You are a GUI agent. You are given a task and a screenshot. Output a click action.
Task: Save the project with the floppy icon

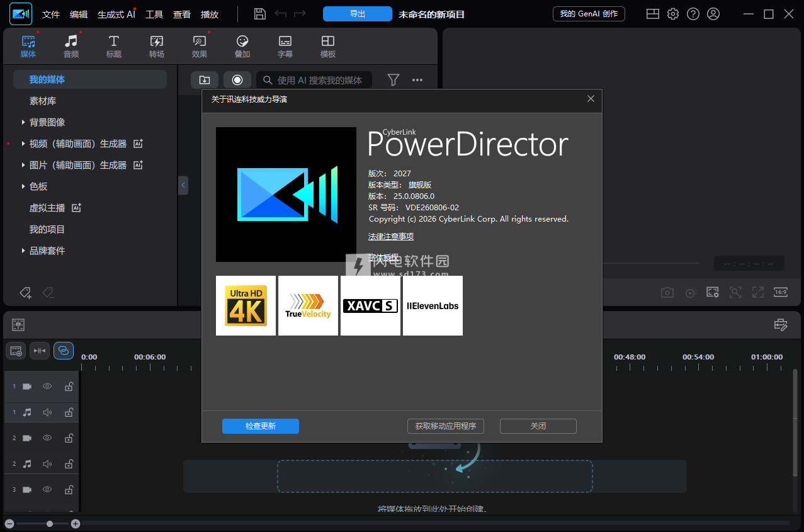click(x=259, y=14)
